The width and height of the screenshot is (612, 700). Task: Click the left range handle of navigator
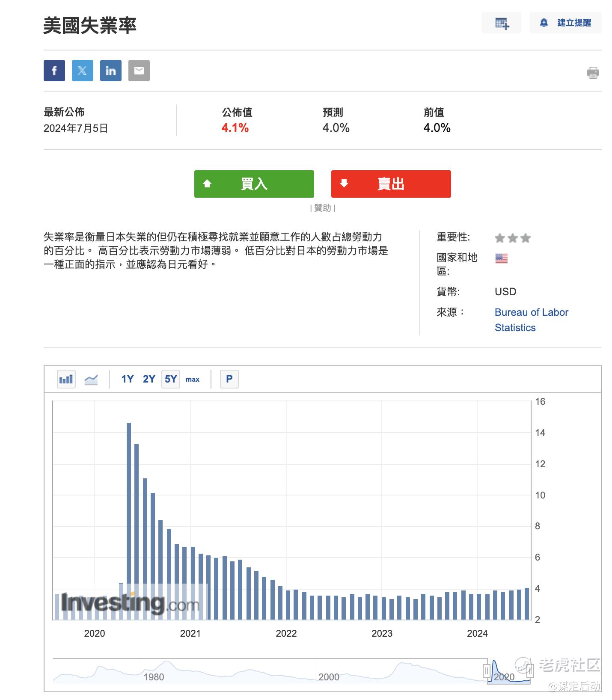487,670
